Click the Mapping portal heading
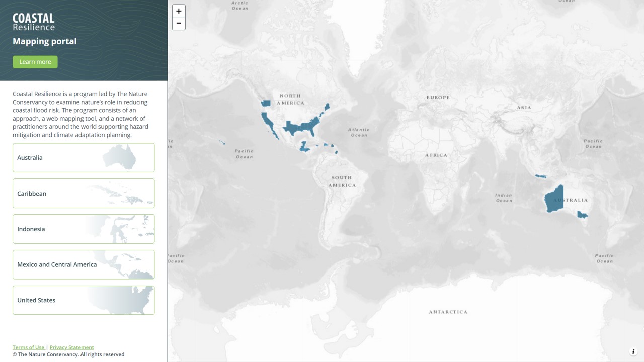This screenshot has height=362, width=644. [x=45, y=41]
